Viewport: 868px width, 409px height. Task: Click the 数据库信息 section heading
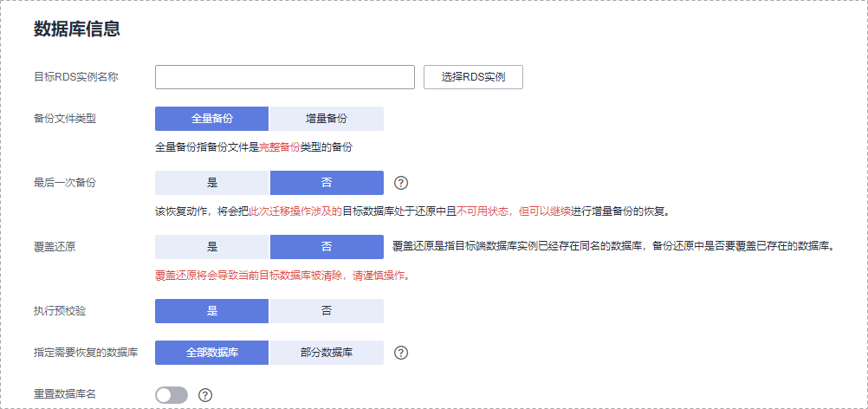76,29
